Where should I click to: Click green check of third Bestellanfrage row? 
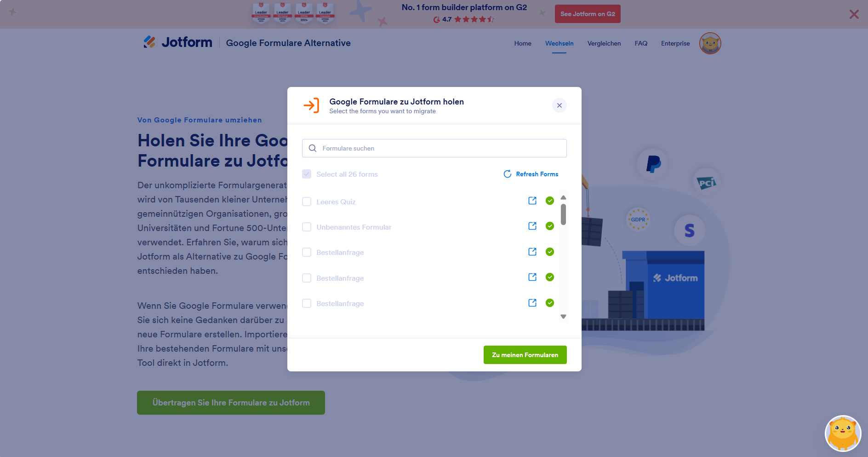pos(550,303)
